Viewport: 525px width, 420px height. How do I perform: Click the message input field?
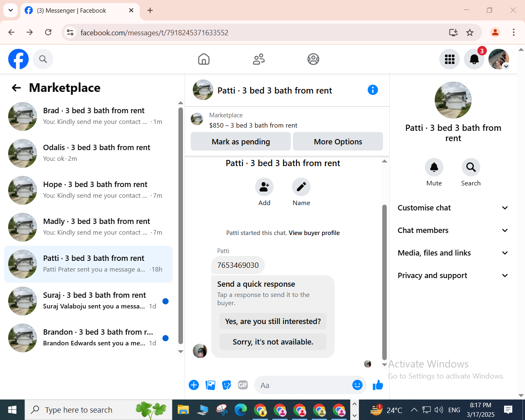coord(303,386)
